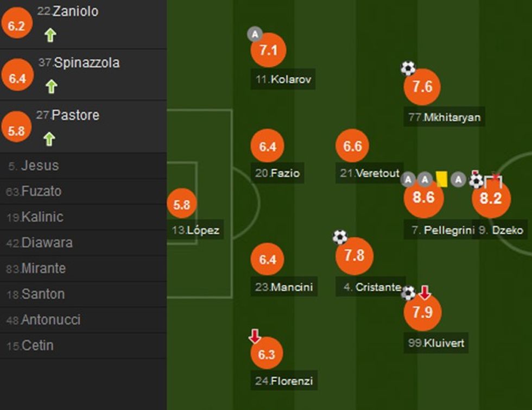
Task: Click Veretout's 6.6 rating circle
Action: coord(353,146)
